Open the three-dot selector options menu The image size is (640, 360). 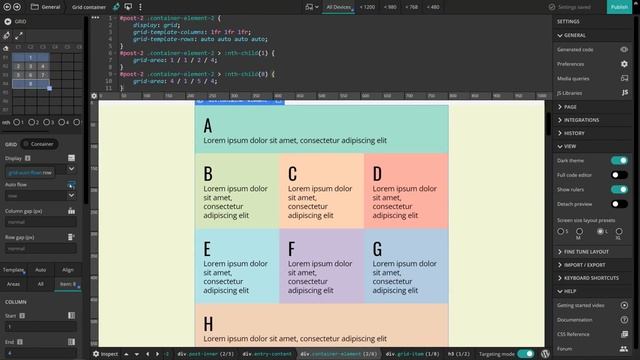[x=140, y=7]
